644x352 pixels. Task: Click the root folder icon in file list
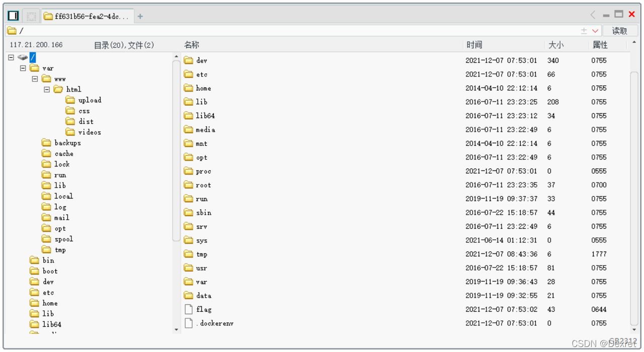pyautogui.click(x=189, y=185)
